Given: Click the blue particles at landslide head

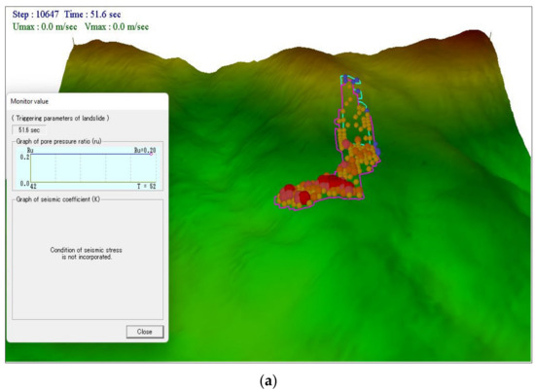Looking at the screenshot, I should click(x=351, y=80).
